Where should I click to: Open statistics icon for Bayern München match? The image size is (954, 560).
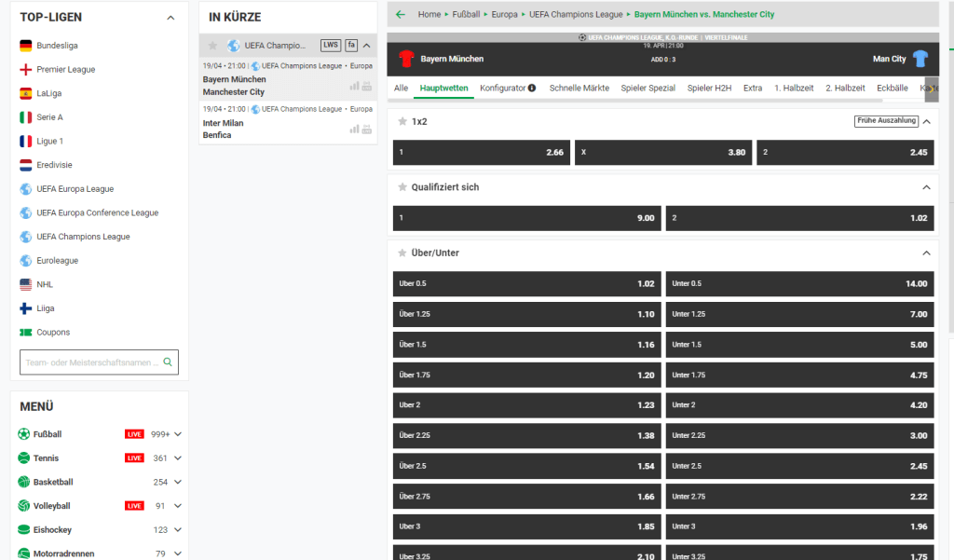(x=354, y=86)
